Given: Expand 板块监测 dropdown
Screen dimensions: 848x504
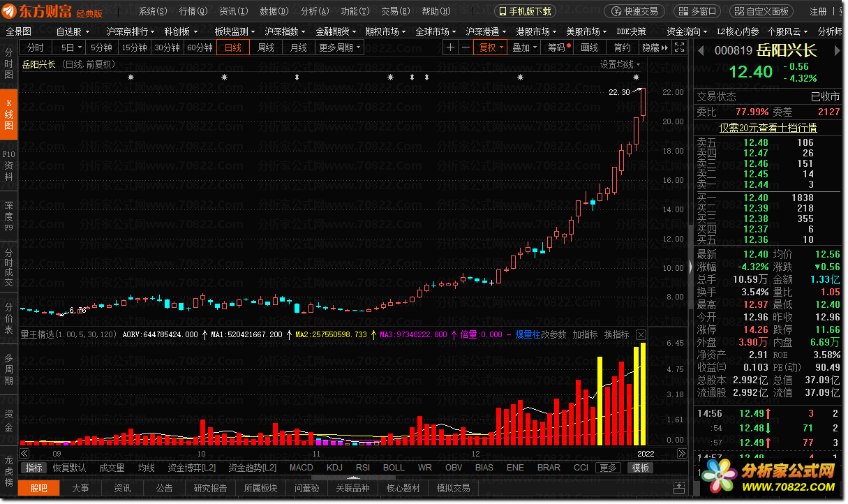Looking at the screenshot, I should (x=235, y=31).
